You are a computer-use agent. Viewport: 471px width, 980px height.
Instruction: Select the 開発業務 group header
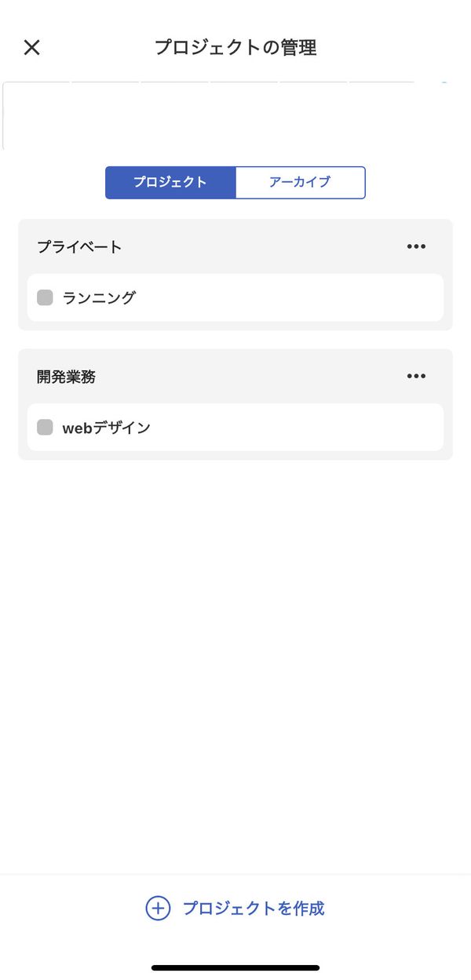pyautogui.click(x=66, y=376)
